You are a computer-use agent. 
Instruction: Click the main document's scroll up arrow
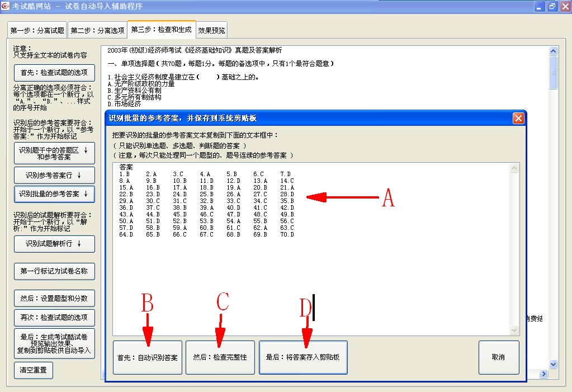[554, 51]
